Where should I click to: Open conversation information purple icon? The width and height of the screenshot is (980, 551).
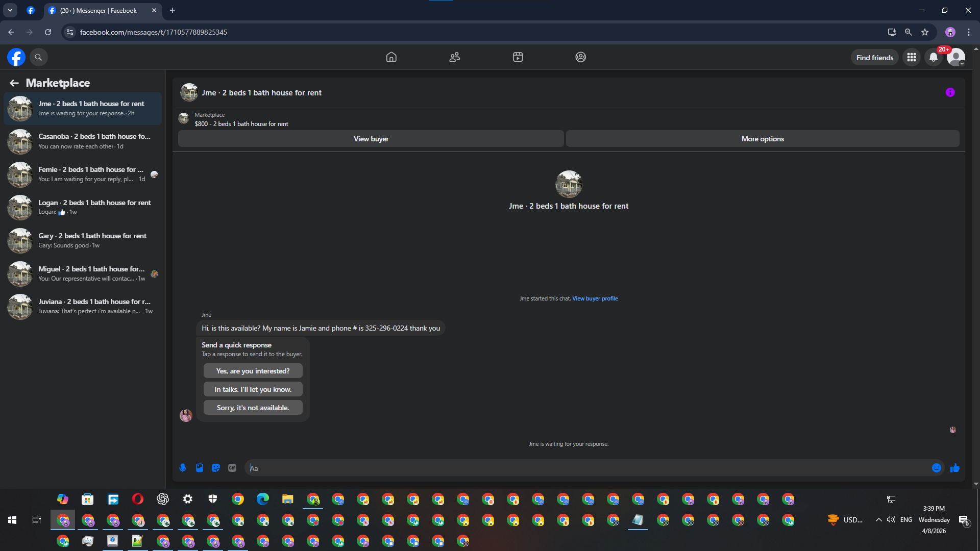point(950,92)
